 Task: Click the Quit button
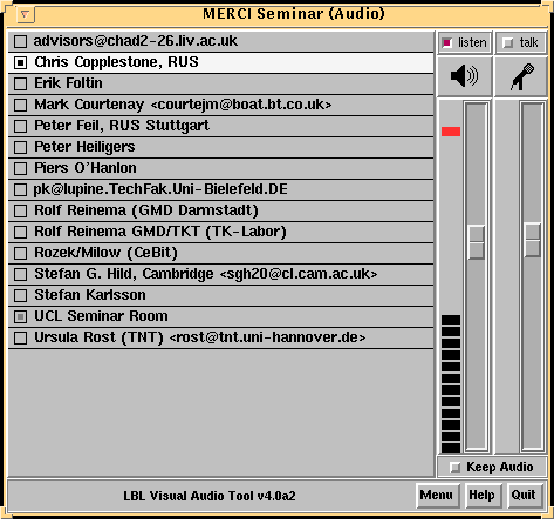pyautogui.click(x=524, y=495)
